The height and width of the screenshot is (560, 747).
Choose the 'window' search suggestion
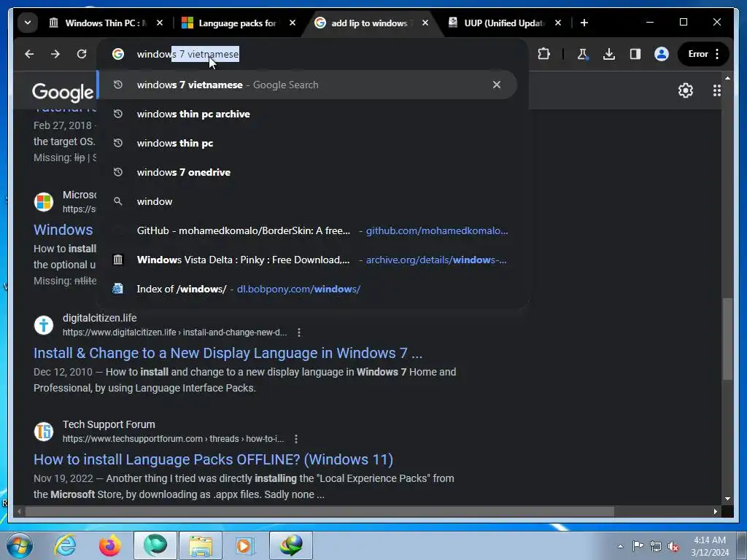click(307, 201)
